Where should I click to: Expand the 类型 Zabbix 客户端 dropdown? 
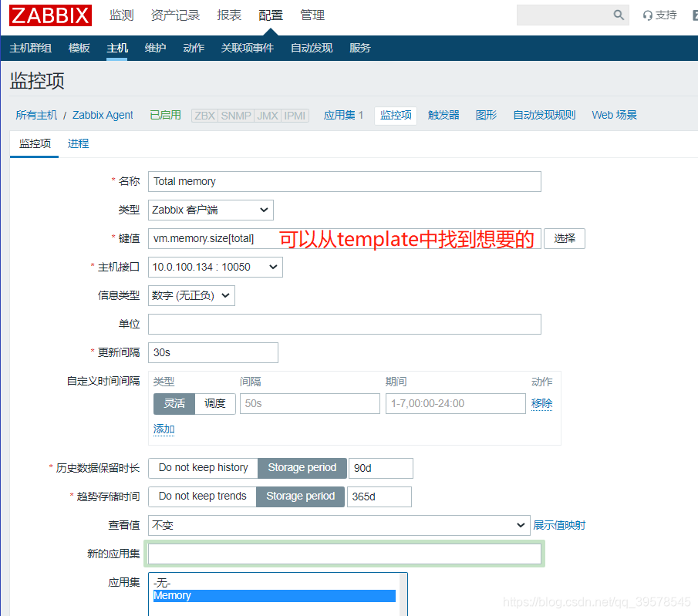coord(211,210)
